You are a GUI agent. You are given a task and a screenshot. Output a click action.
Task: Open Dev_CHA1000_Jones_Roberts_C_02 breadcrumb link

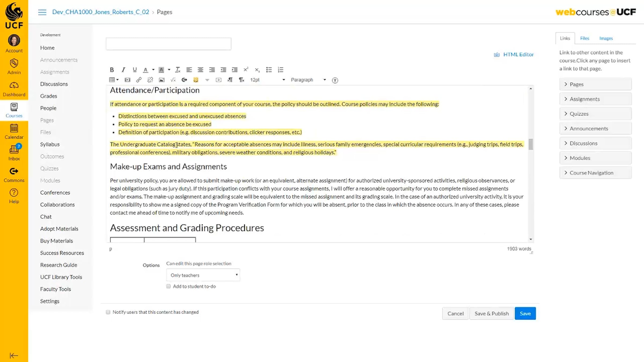click(x=101, y=12)
